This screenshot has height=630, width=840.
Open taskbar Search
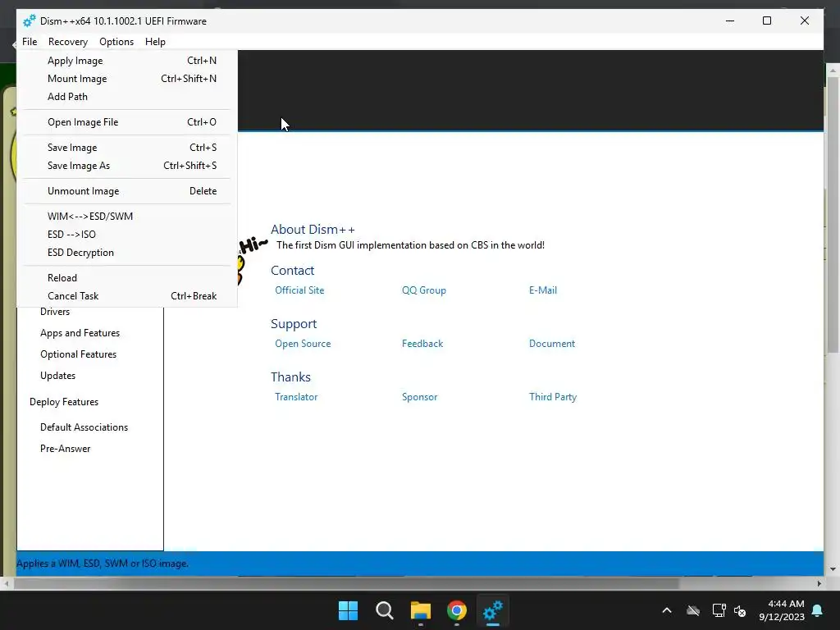coord(385,610)
